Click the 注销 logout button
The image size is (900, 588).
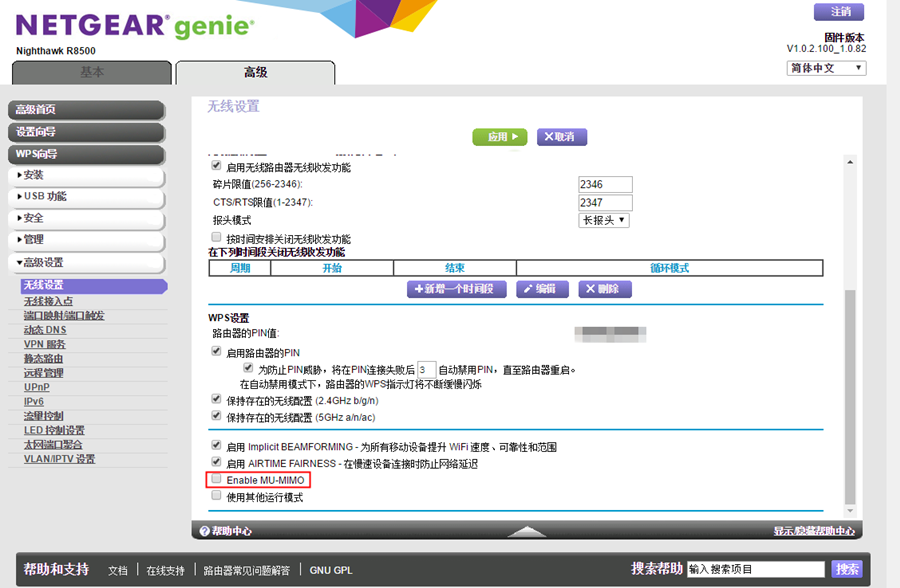pos(840,12)
